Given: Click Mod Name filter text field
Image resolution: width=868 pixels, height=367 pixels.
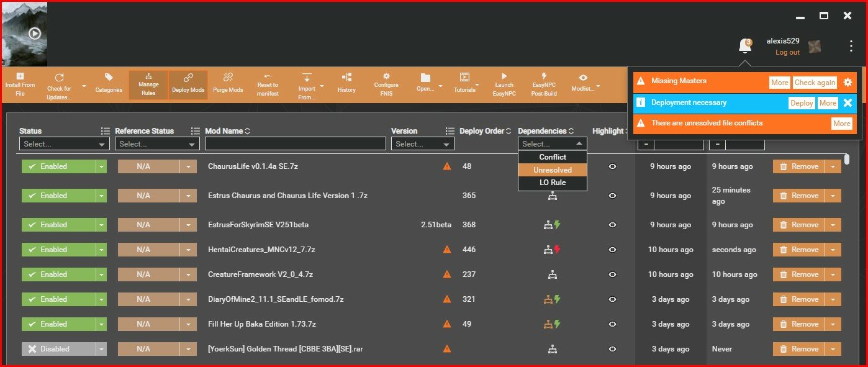Looking at the screenshot, I should (296, 144).
